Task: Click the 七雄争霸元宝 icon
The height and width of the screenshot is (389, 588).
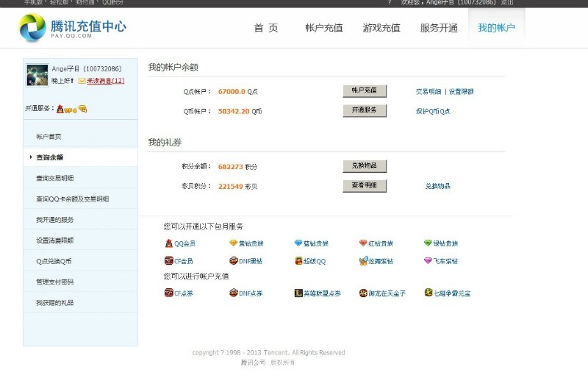Action: tap(429, 292)
